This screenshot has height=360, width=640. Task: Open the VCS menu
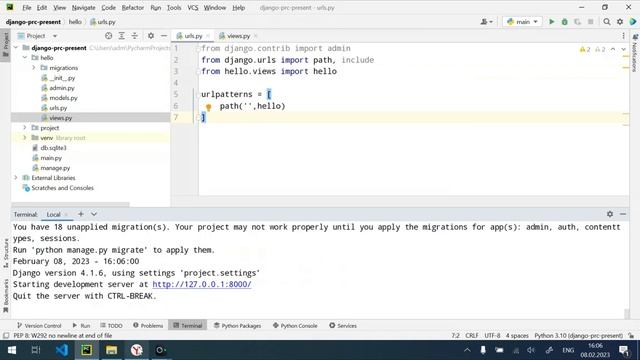click(x=193, y=7)
